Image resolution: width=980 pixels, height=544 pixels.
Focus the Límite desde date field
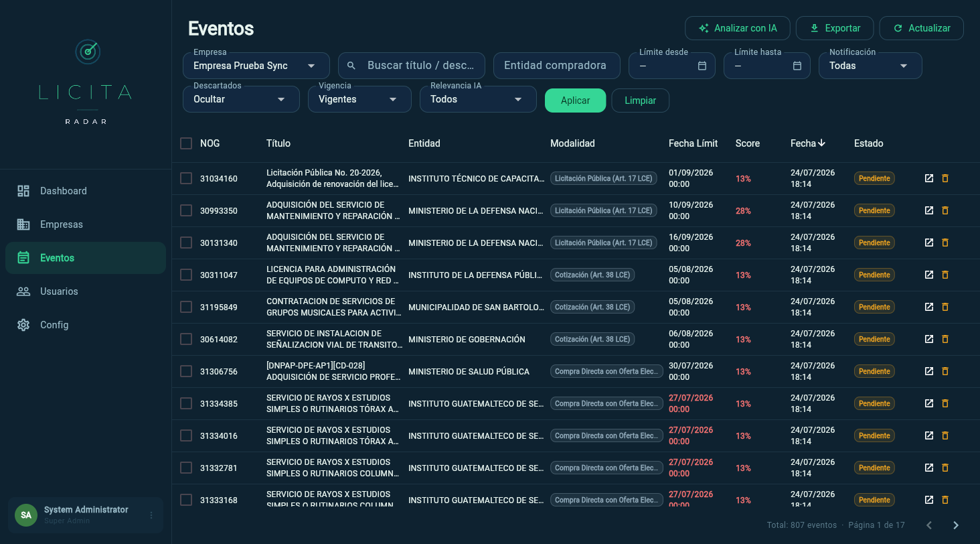(x=672, y=66)
